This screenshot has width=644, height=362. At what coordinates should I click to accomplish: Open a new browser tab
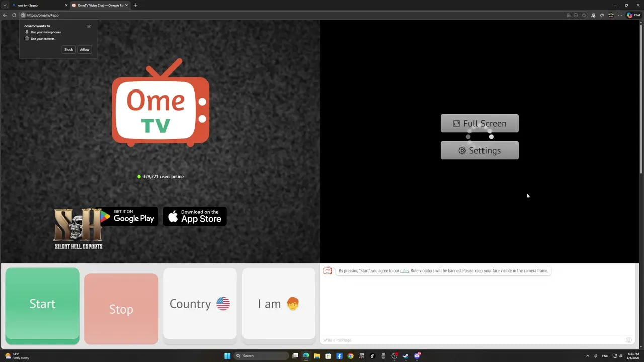click(135, 5)
